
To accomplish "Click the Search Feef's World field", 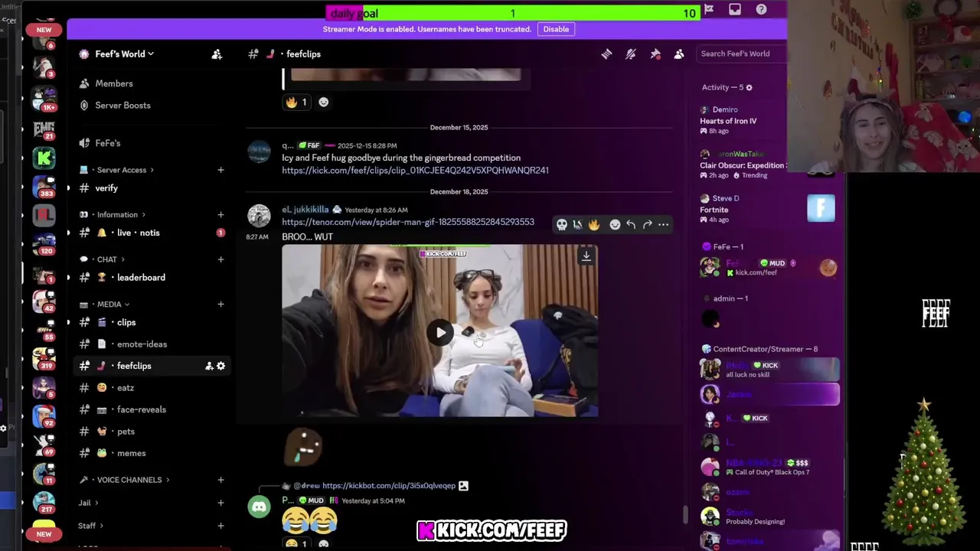I will [739, 54].
